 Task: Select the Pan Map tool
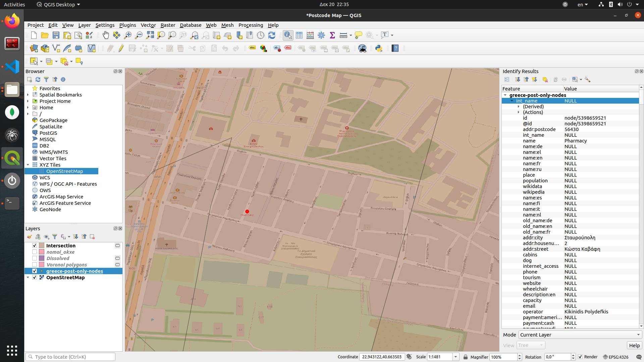tap(106, 35)
